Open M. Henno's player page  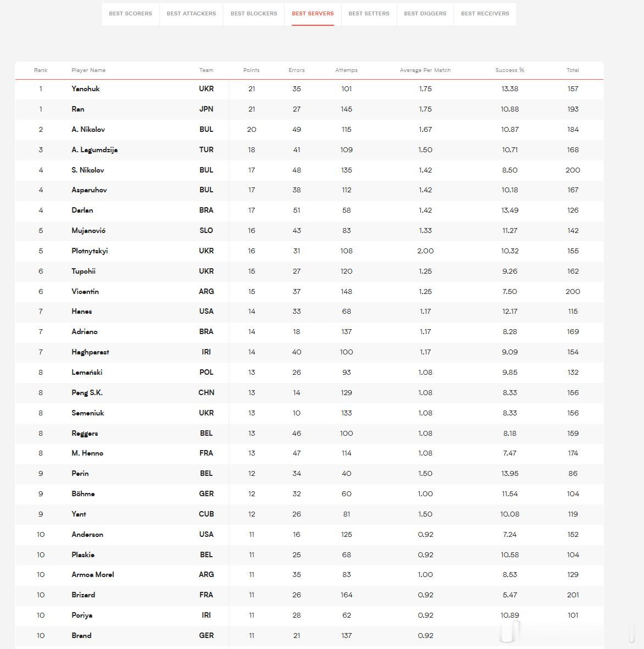87,453
